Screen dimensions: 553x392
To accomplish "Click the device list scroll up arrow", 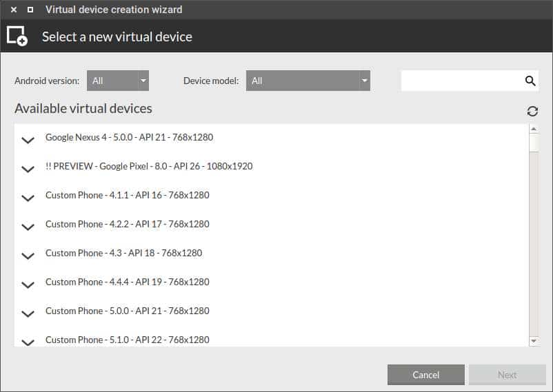I will pyautogui.click(x=534, y=129).
